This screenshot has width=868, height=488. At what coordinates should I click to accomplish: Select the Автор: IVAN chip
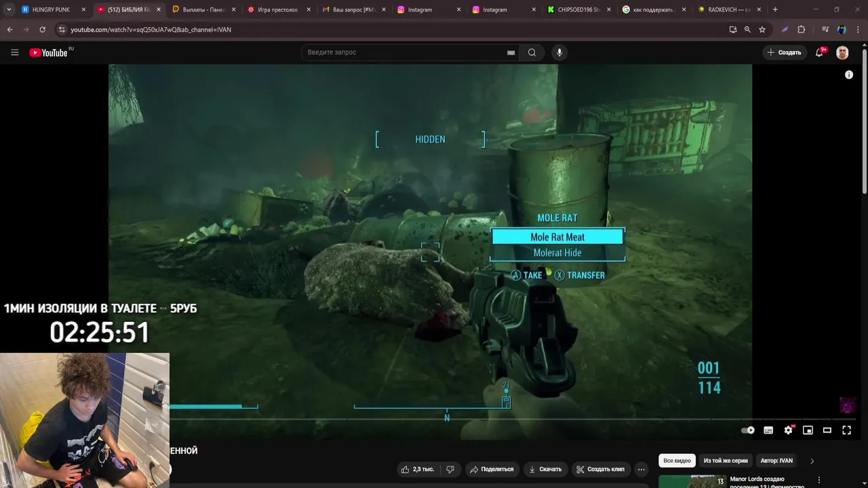point(776,461)
